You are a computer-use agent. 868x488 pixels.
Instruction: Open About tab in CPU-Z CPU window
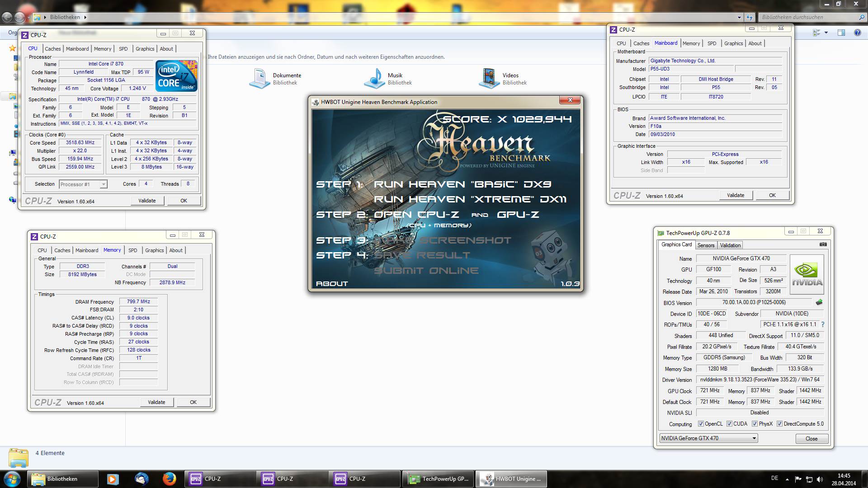(166, 49)
